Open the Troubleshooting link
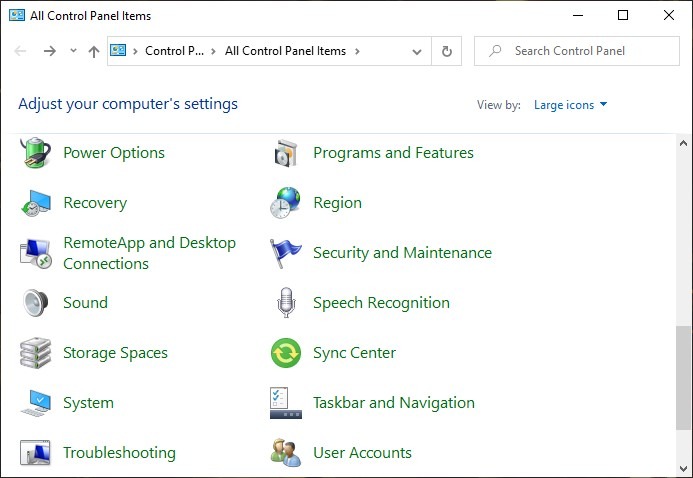This screenshot has height=478, width=693. pyautogui.click(x=119, y=452)
